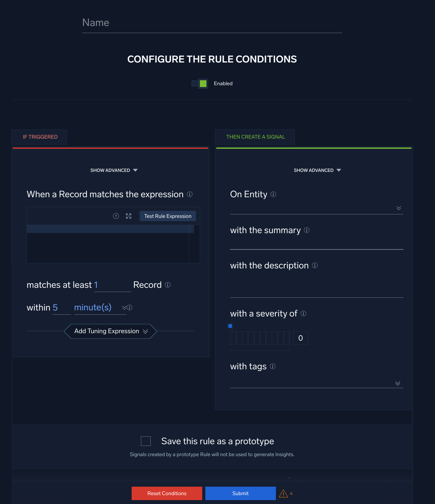Expand SHOW ADVANCED in the trigger panel
435x504 pixels.
(114, 170)
